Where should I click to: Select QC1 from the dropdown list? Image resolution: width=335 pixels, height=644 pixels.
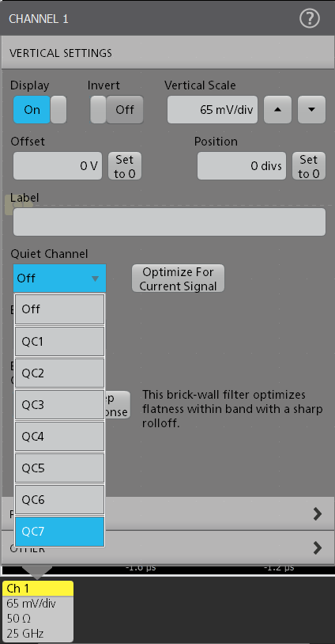point(59,341)
